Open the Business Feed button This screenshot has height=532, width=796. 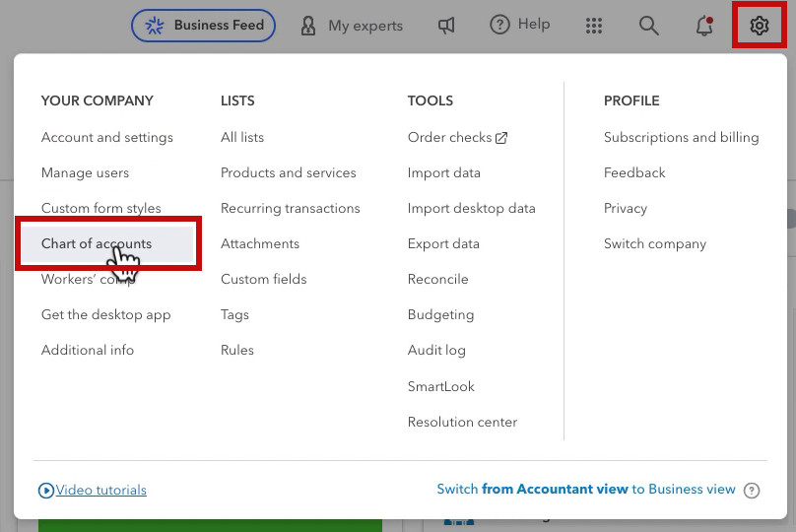pos(204,26)
